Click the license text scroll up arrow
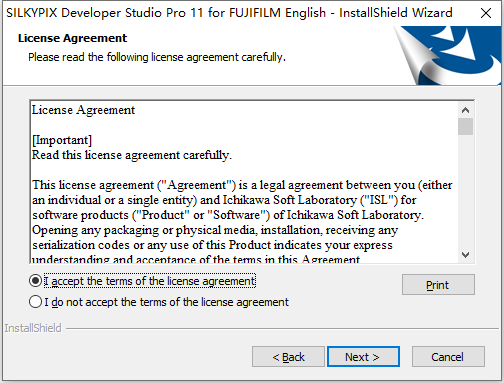 point(465,110)
